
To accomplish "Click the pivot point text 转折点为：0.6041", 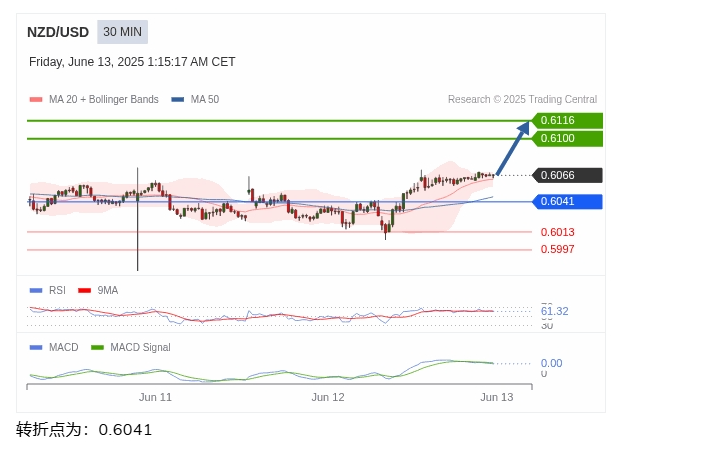I will [x=84, y=430].
